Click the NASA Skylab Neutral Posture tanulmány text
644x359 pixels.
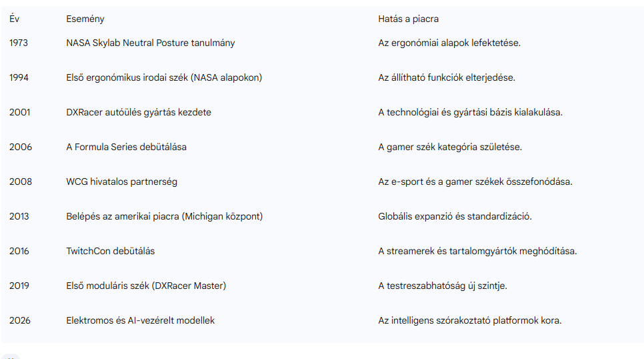(x=150, y=43)
